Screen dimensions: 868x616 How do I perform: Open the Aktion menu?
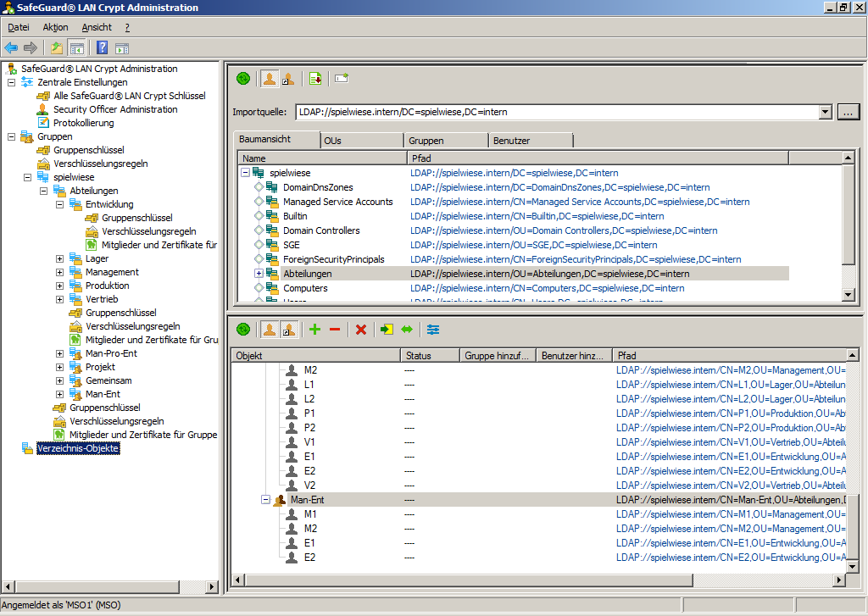click(55, 27)
